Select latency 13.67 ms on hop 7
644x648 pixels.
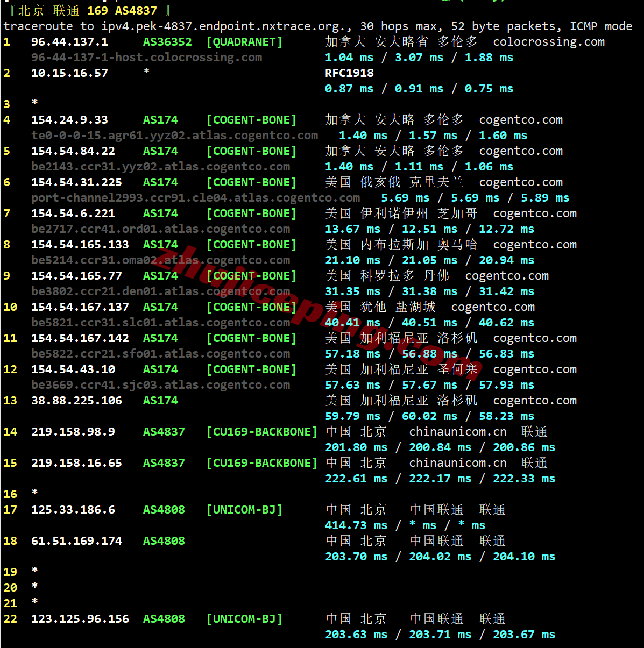[352, 229]
